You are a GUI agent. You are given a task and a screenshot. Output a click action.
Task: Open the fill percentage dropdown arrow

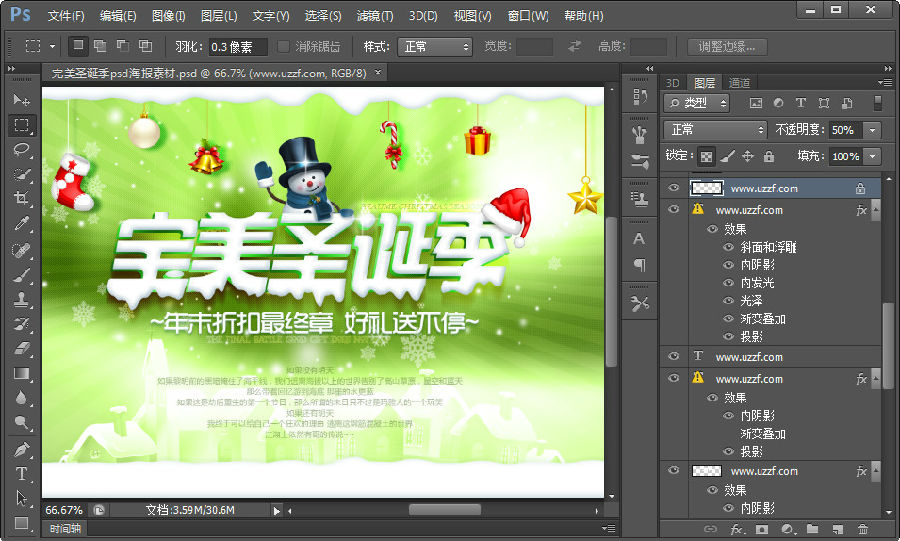pos(872,156)
